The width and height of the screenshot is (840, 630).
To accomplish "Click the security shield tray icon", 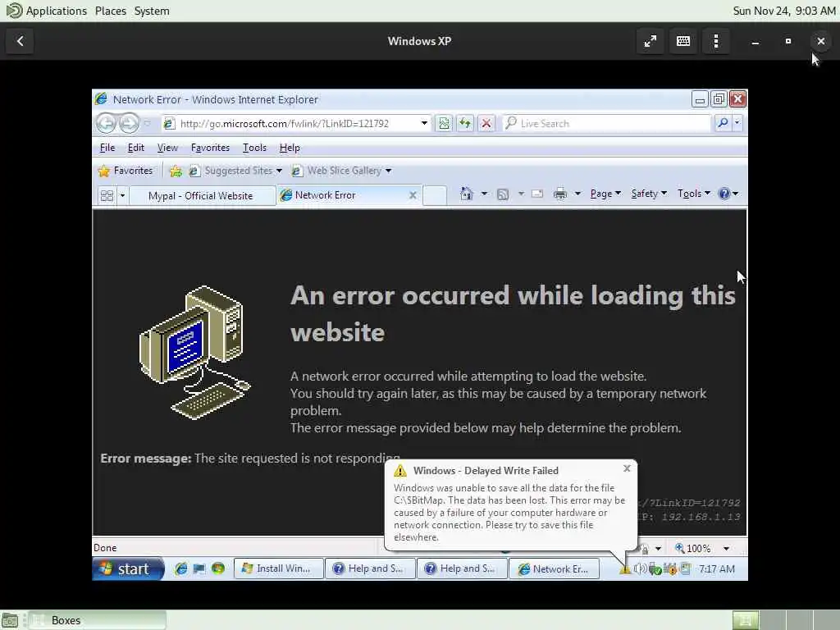I will point(670,569).
